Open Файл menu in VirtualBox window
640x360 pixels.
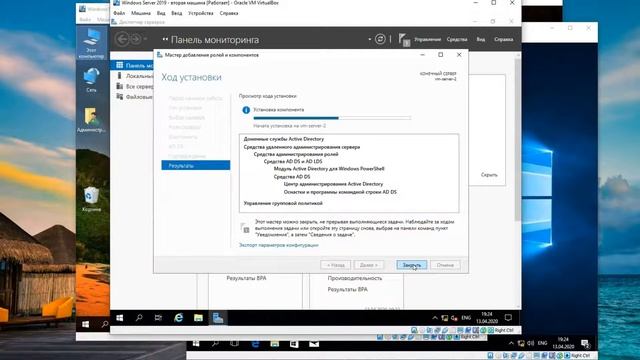tap(119, 13)
